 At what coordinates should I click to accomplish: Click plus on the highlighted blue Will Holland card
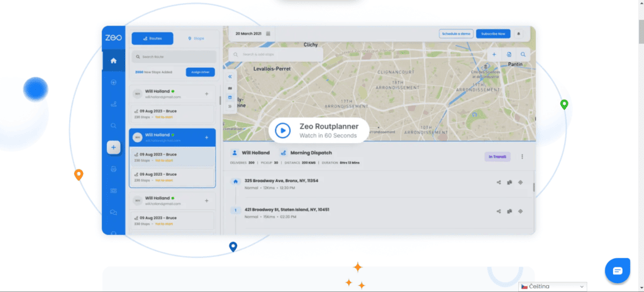(206, 138)
